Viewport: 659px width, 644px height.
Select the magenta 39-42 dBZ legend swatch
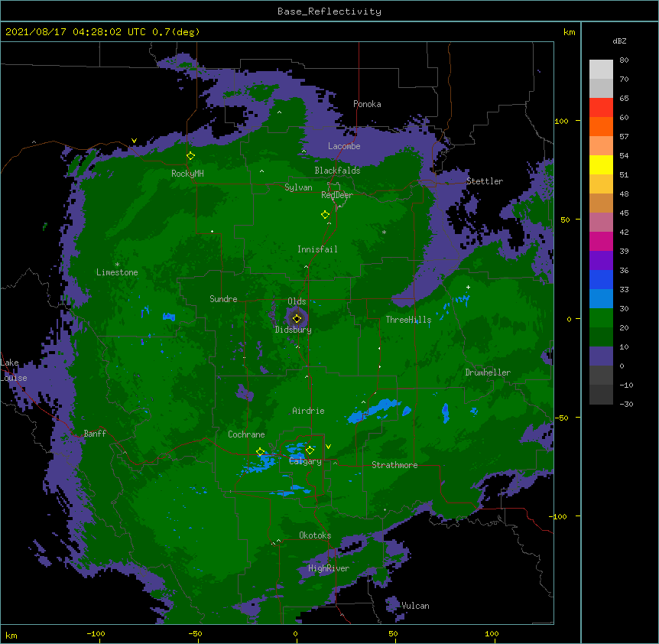(x=601, y=241)
